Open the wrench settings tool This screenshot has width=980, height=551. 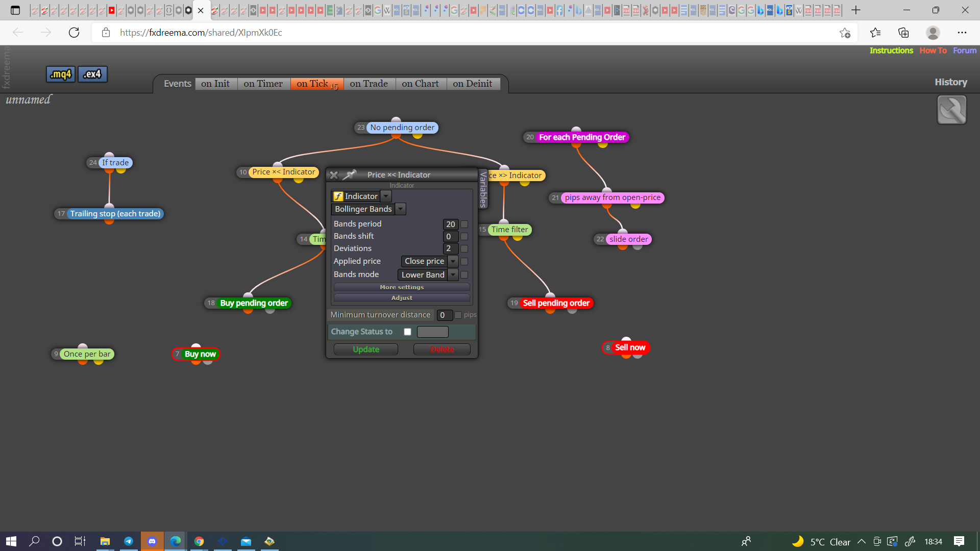click(951, 110)
